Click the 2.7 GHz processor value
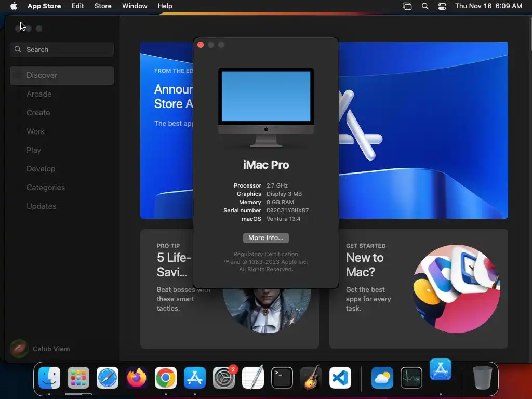 (x=277, y=185)
